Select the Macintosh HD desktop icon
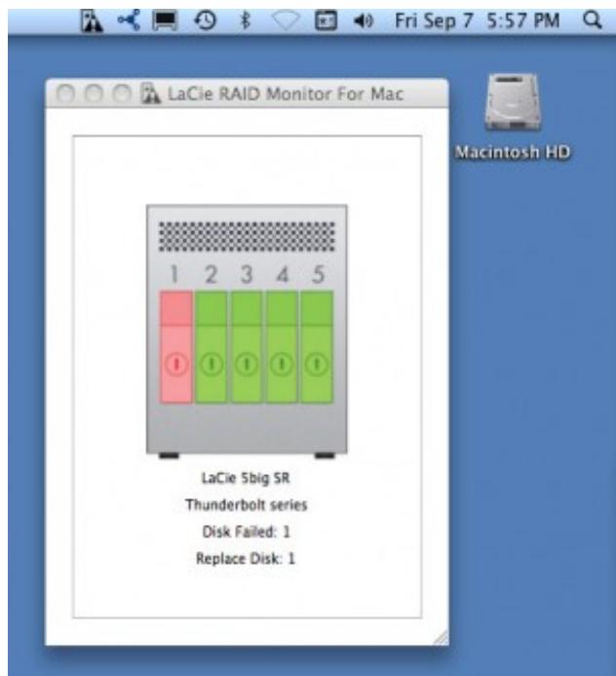Image resolution: width=616 pixels, height=676 pixels. [512, 102]
